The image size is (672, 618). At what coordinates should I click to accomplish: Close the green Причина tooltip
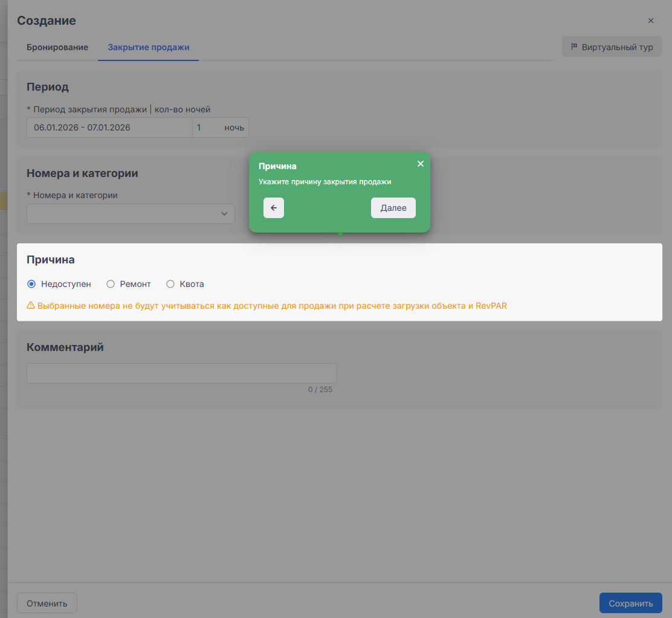tap(421, 164)
